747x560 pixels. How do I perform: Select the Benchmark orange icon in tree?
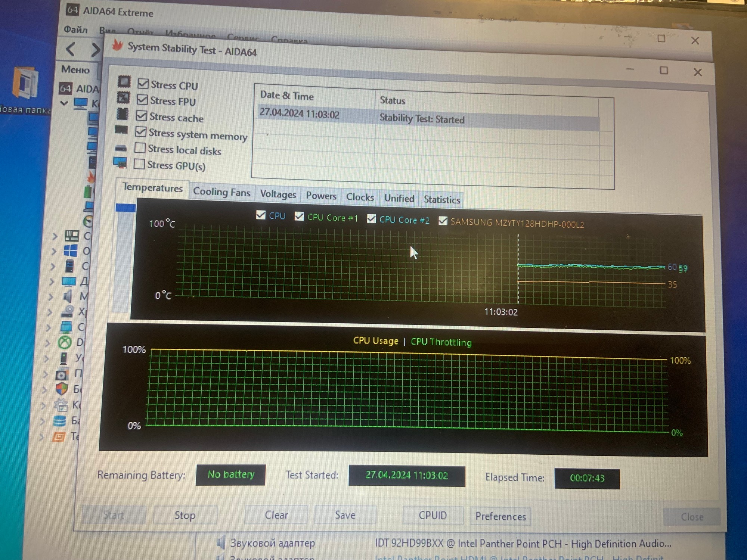[59, 436]
